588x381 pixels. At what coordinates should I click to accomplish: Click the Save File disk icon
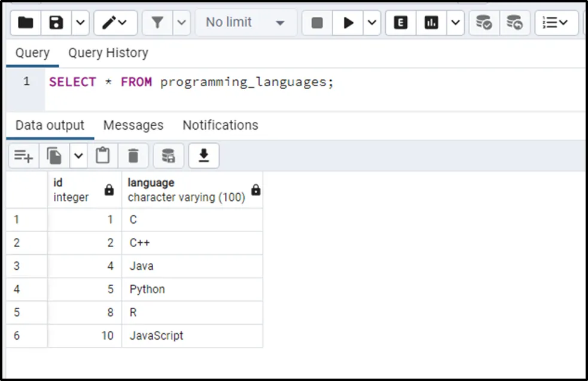[56, 23]
